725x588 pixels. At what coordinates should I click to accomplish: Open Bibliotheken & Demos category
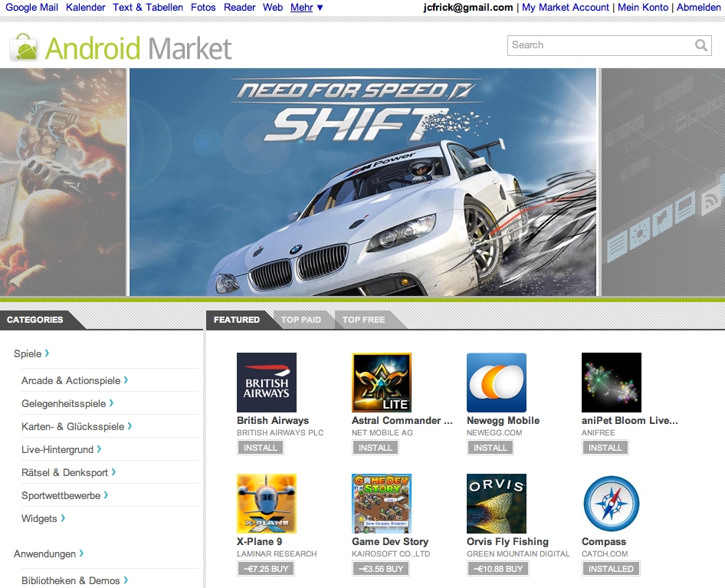pyautogui.click(x=74, y=580)
